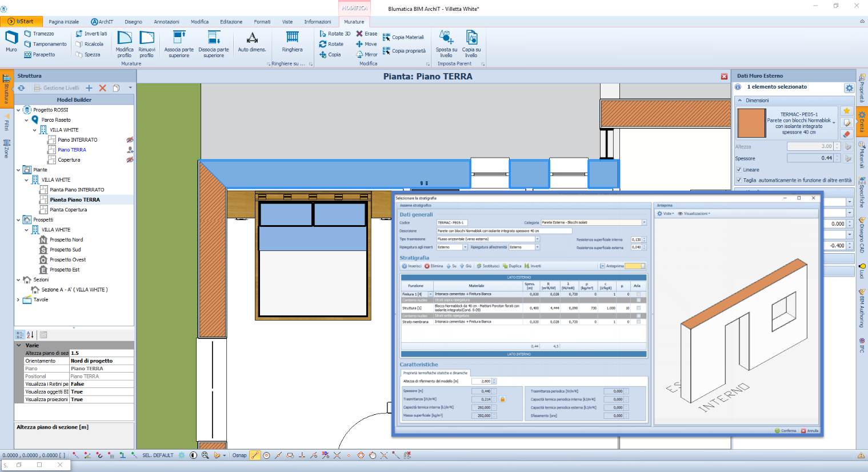The width and height of the screenshot is (868, 472).
Task: Choose the Tramezzo partition tool
Action: click(x=39, y=34)
